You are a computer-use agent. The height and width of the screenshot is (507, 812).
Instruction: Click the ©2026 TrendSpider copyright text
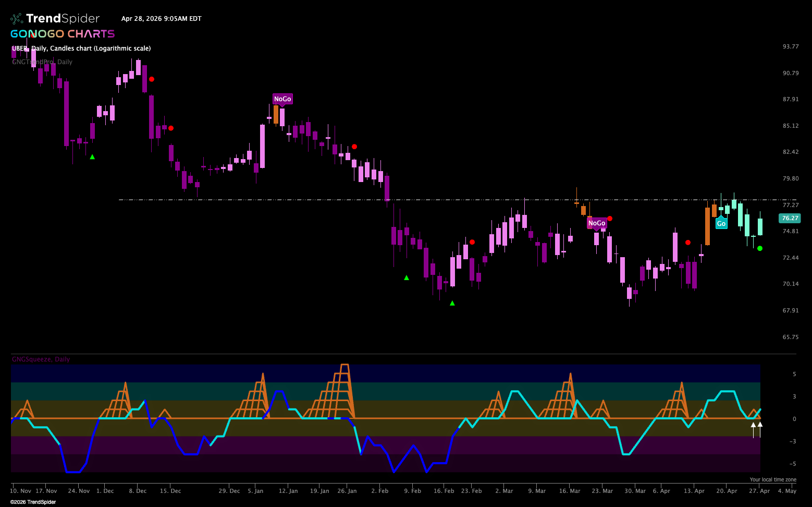(x=33, y=502)
